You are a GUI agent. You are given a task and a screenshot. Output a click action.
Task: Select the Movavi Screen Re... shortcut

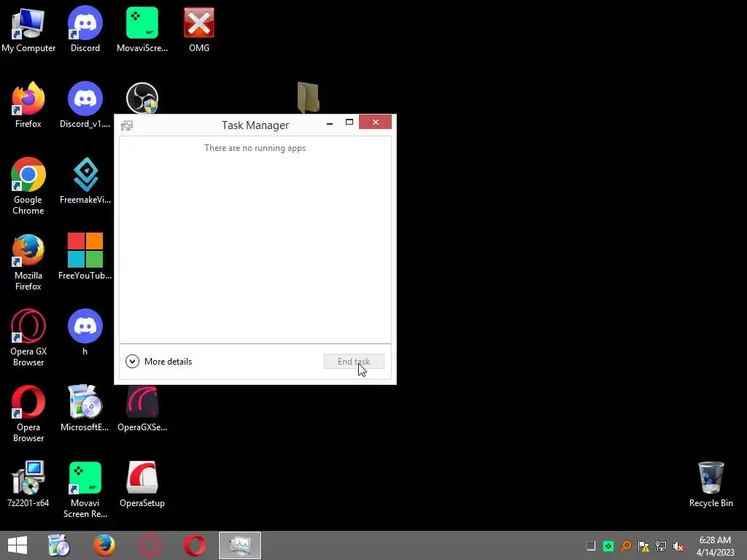pyautogui.click(x=85, y=489)
